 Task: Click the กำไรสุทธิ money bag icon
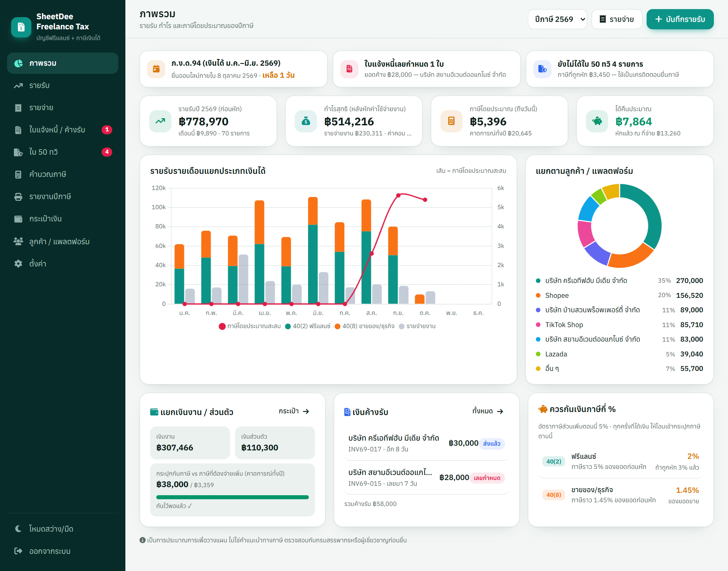pyautogui.click(x=306, y=121)
